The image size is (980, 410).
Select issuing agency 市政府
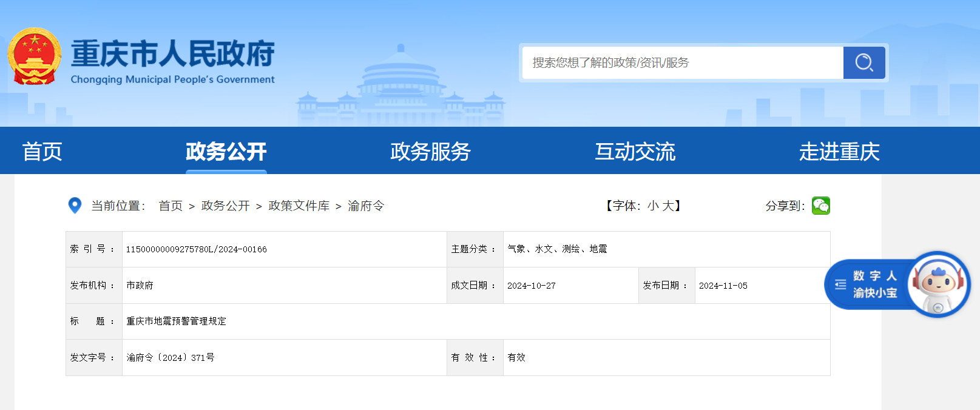tap(140, 286)
